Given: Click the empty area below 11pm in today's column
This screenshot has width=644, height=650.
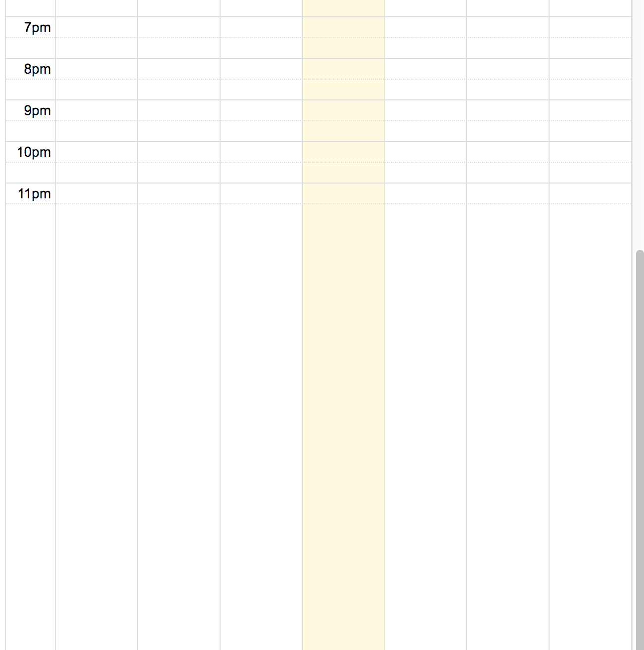Looking at the screenshot, I should (x=343, y=346).
